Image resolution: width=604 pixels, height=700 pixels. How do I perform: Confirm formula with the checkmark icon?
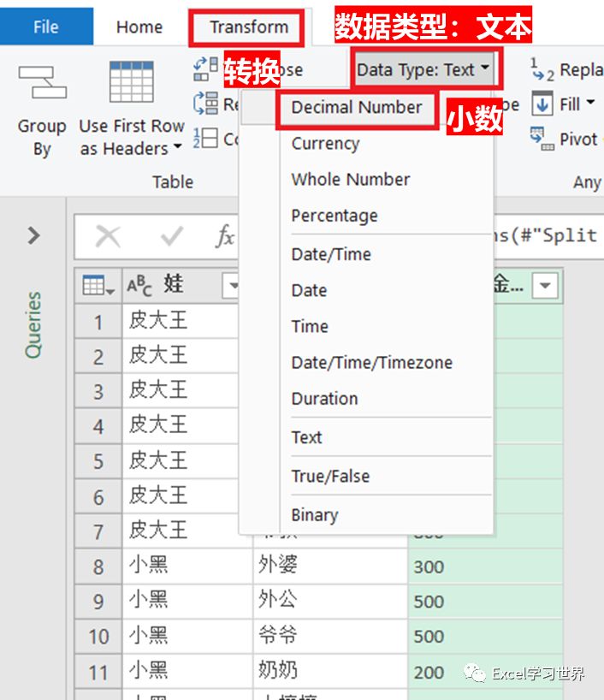(172, 236)
